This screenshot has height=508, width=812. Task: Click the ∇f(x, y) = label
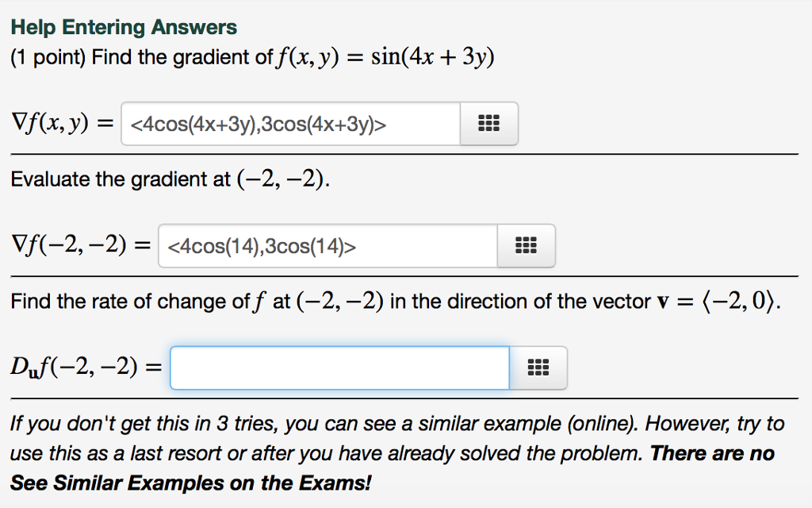(62, 123)
